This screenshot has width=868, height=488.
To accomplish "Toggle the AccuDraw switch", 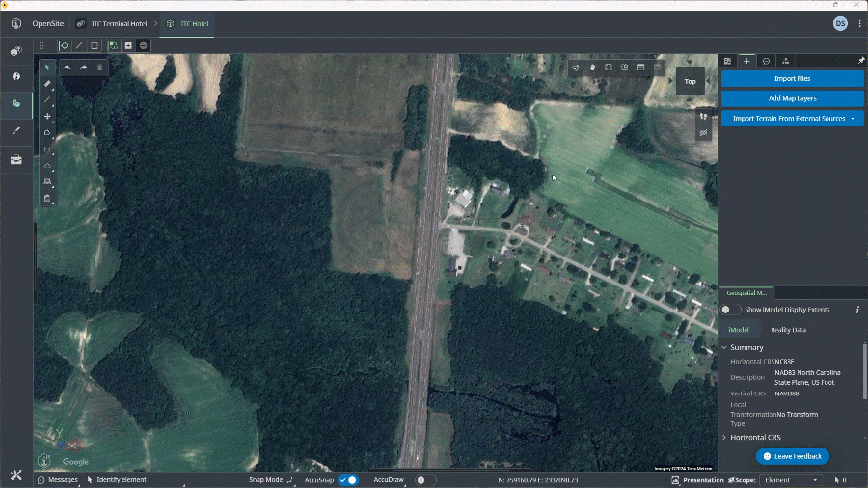I will pos(424,479).
